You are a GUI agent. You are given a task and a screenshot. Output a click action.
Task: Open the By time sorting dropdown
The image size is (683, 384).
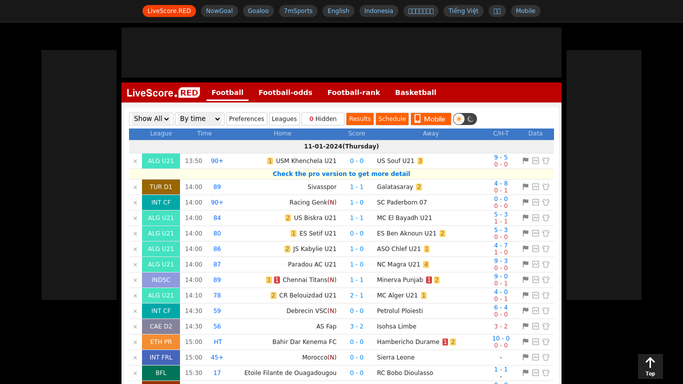tap(200, 119)
